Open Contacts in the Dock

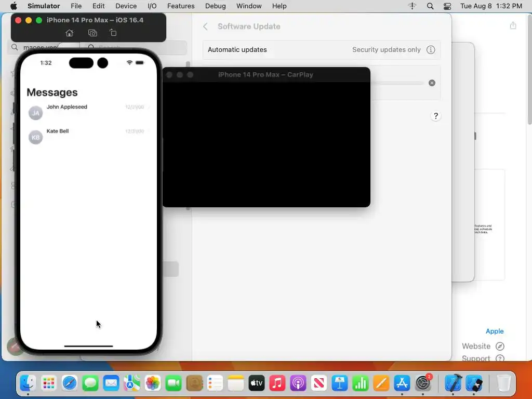point(194,383)
